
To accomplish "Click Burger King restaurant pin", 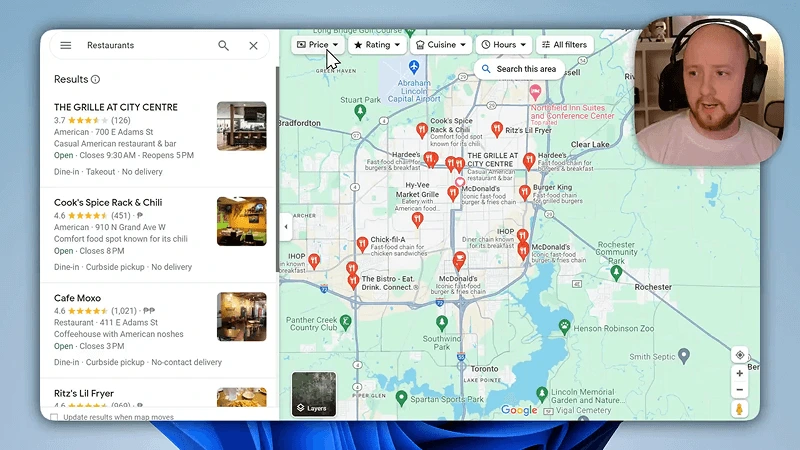I will coord(524,192).
